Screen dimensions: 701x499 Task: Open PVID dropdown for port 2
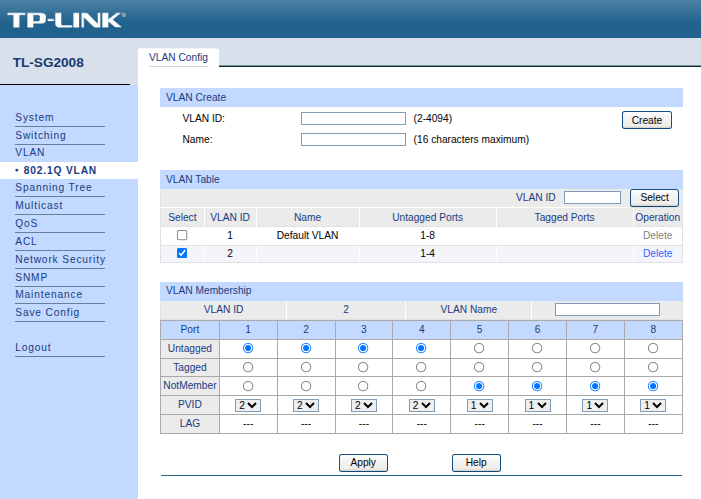306,405
